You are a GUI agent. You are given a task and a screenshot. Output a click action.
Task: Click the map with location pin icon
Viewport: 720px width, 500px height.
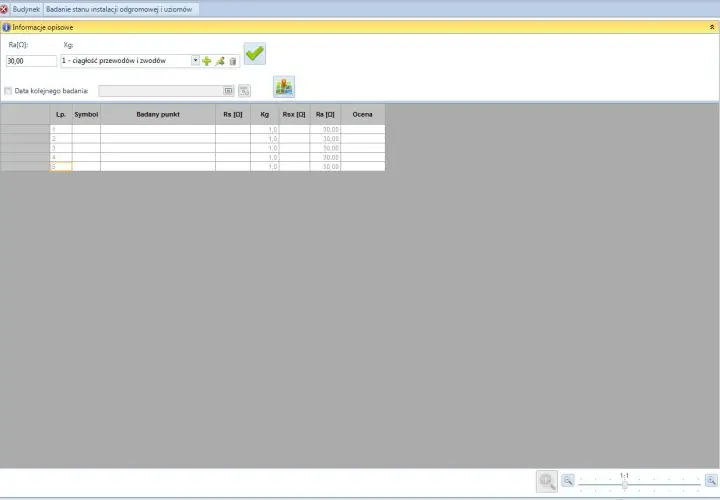(284, 87)
